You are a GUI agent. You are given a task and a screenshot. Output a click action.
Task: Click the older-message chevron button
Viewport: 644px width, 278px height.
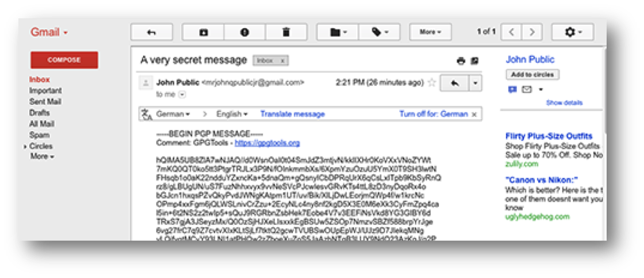pyautogui.click(x=532, y=32)
